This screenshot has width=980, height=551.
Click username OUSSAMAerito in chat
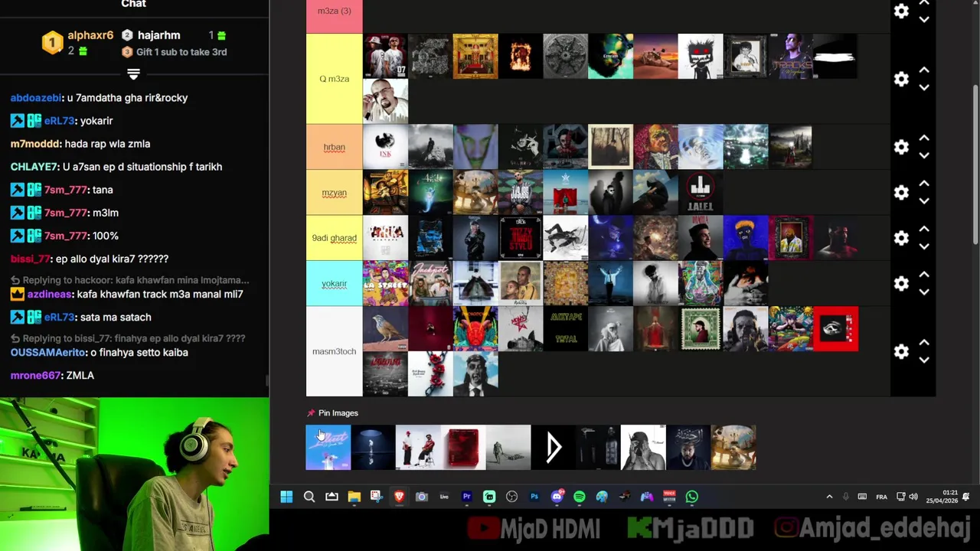(x=47, y=353)
